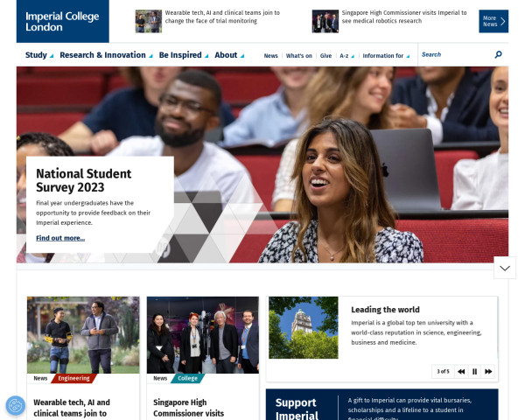Select the College tag
This screenshot has width=525, height=420.
coord(187,378)
